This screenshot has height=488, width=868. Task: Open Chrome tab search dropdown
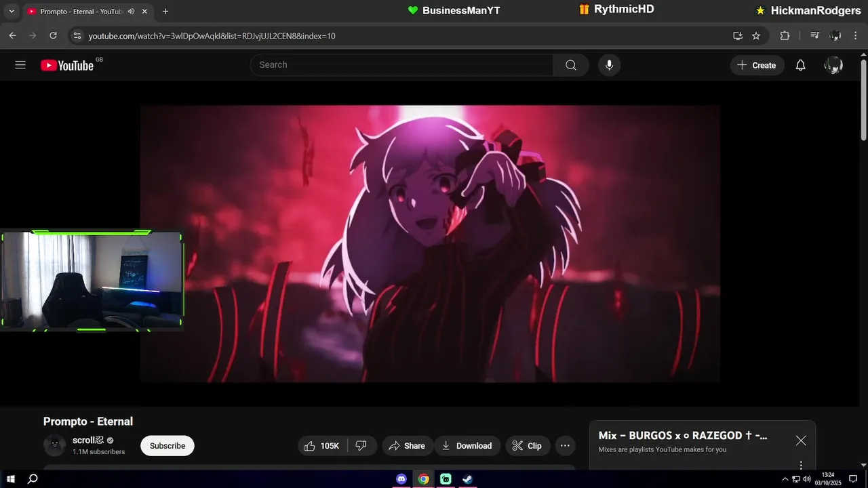tap(12, 12)
